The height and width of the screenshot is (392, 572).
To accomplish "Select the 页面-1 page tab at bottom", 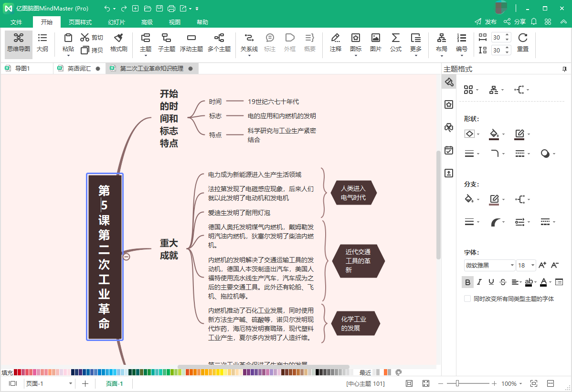I will 114,383.
